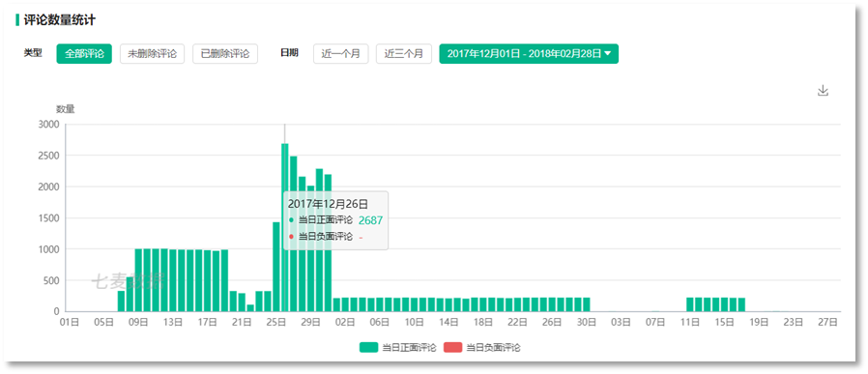Click the y-axis value 2500
Screen dimensions: 868x374
[48, 156]
